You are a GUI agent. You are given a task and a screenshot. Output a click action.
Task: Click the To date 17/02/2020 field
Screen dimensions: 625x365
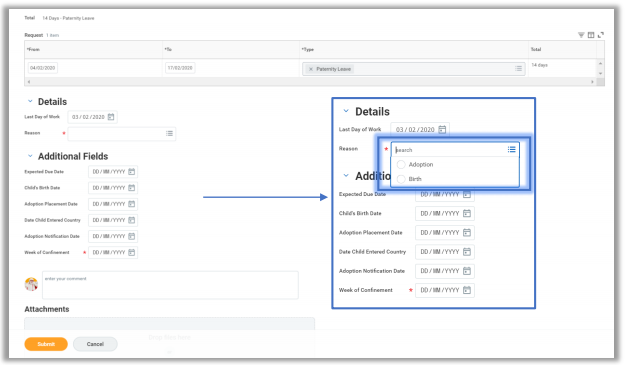point(180,68)
